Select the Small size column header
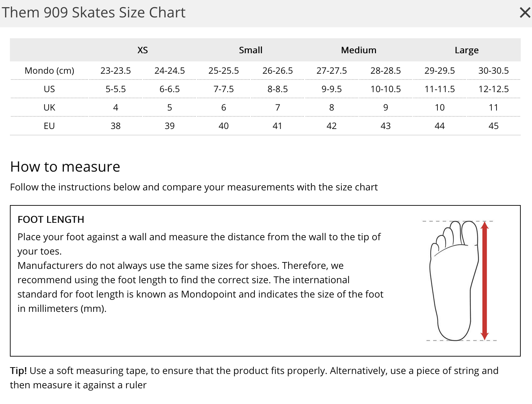532x404 pixels. point(251,50)
